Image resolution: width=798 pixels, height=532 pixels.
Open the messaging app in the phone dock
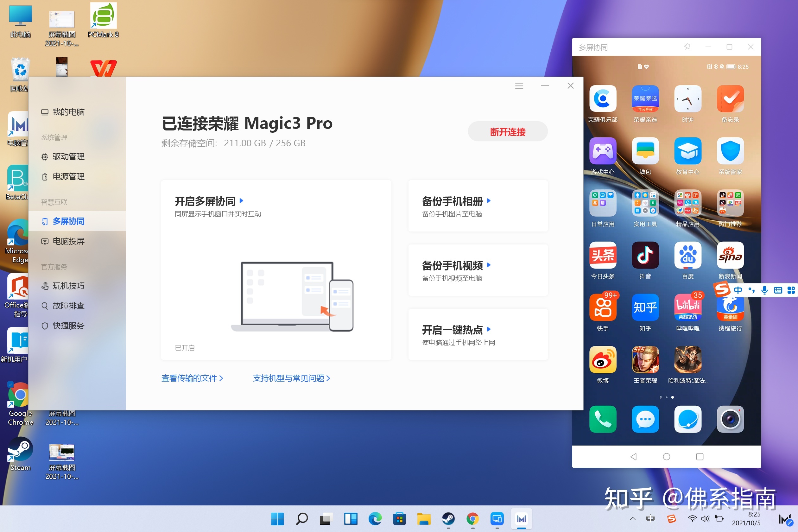pos(645,419)
